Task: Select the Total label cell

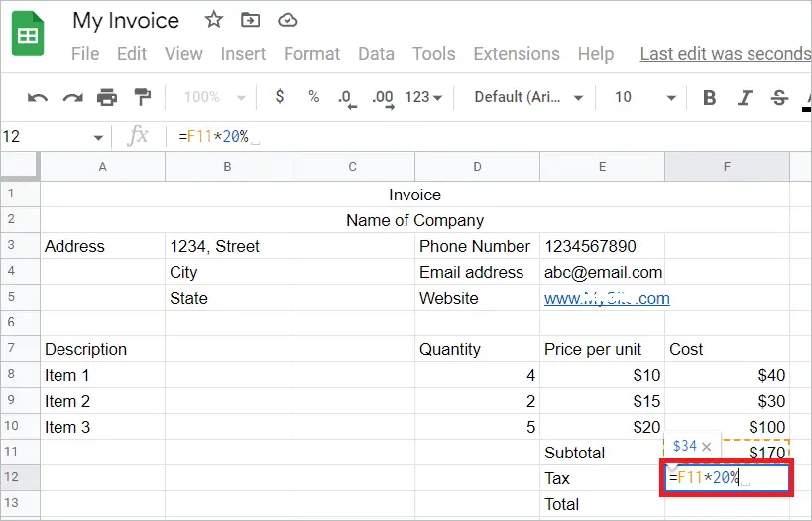Action: (602, 504)
